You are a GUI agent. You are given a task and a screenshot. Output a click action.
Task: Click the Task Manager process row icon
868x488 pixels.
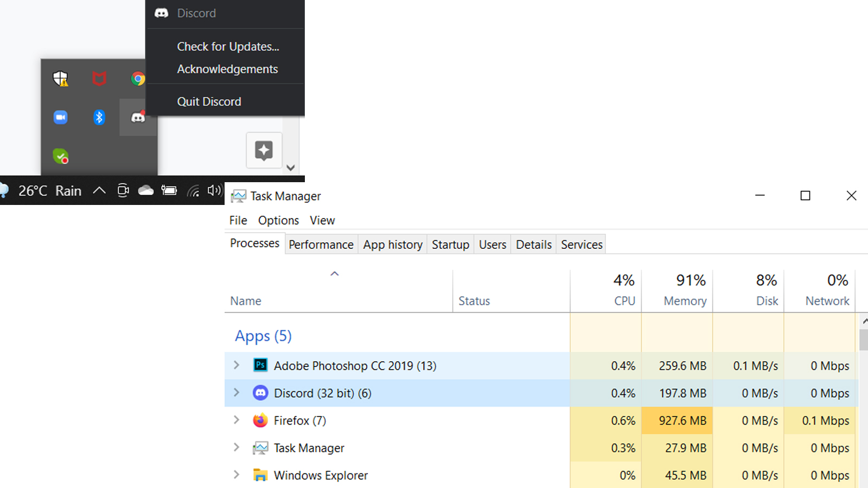pyautogui.click(x=260, y=448)
